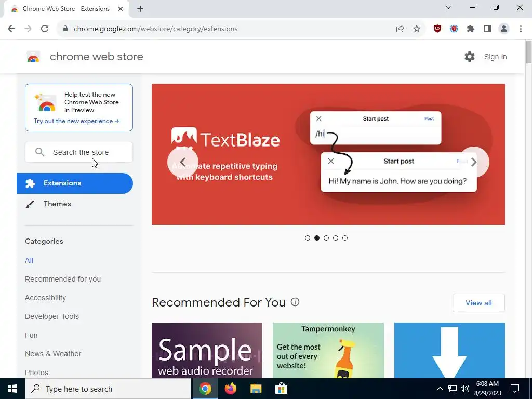Open the uBlock Origin extension icon

pyautogui.click(x=437, y=29)
